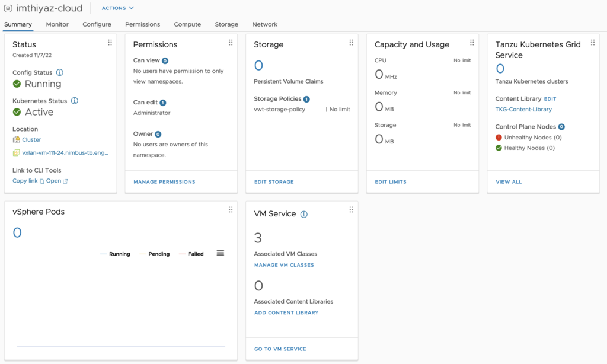
Task: Click the network icon beside vxlan-vm-111-24
Action: point(17,152)
